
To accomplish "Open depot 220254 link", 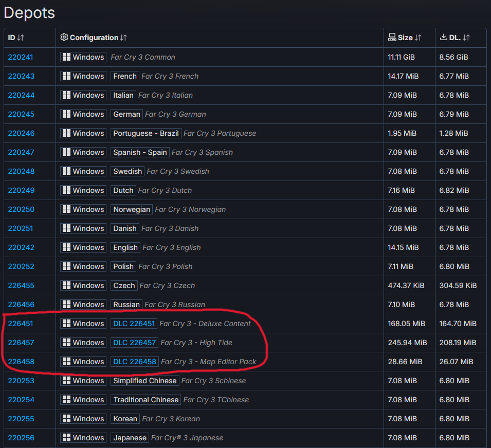I will click(x=21, y=400).
